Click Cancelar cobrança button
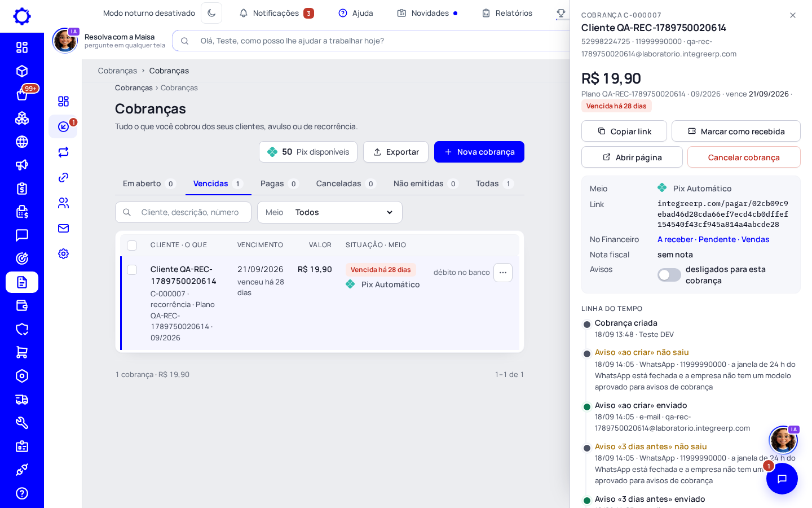 click(744, 157)
